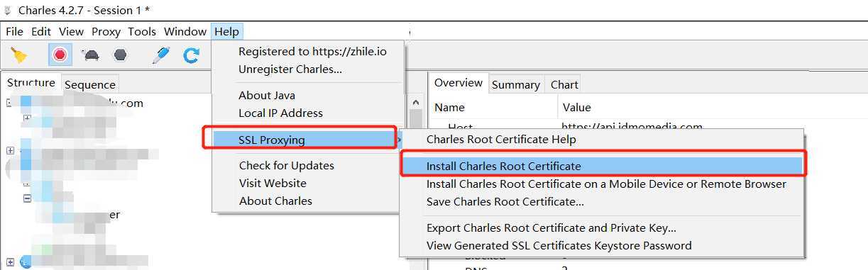Switch to the Summary tab

pyautogui.click(x=516, y=85)
